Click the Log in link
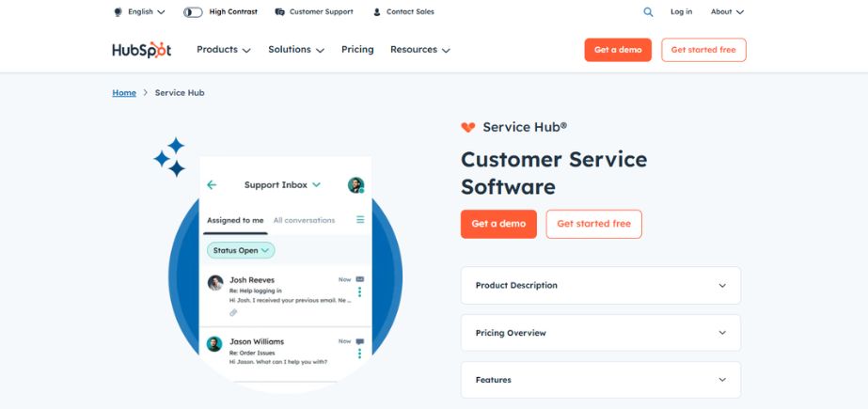The image size is (868, 409). coord(682,11)
